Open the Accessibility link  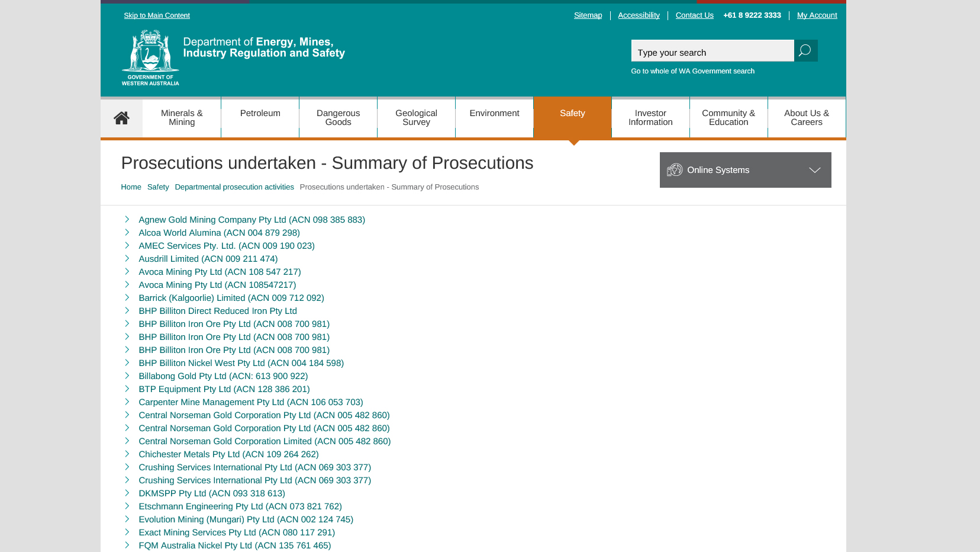coord(639,15)
